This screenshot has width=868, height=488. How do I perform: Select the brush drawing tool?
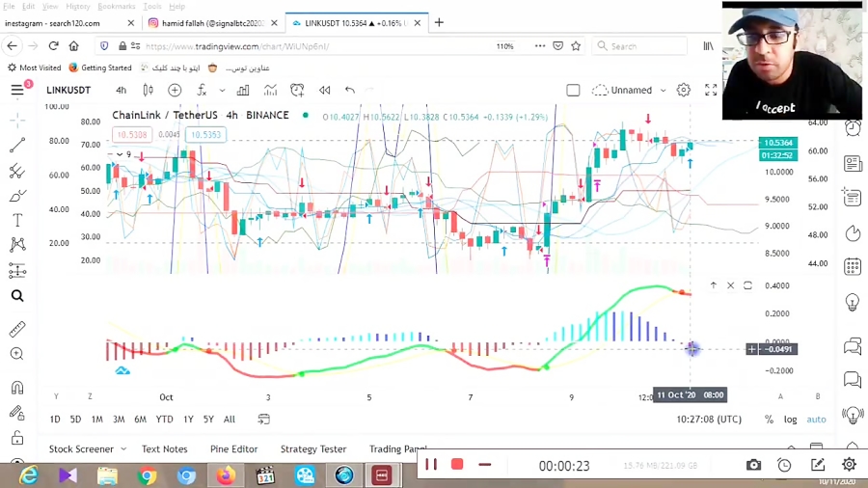(17, 196)
